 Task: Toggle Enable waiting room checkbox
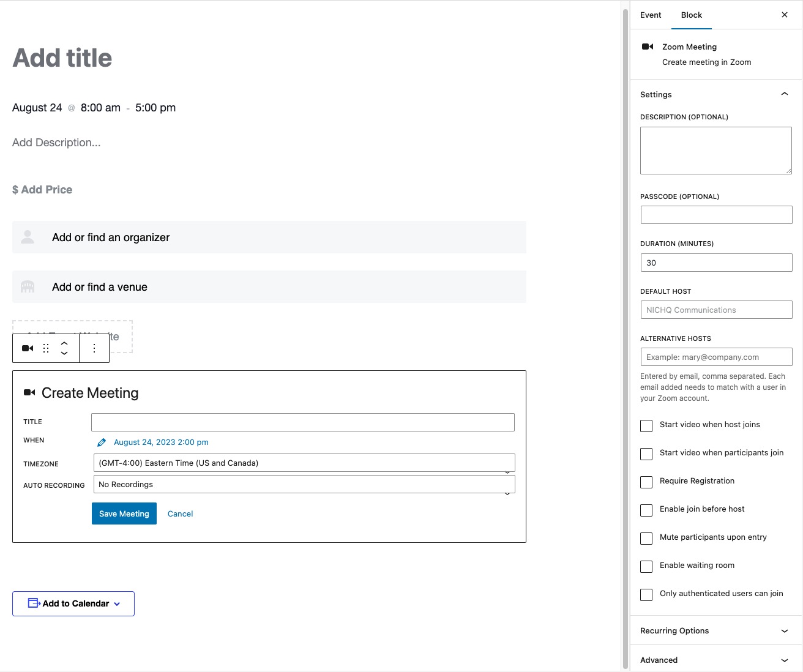tap(646, 567)
